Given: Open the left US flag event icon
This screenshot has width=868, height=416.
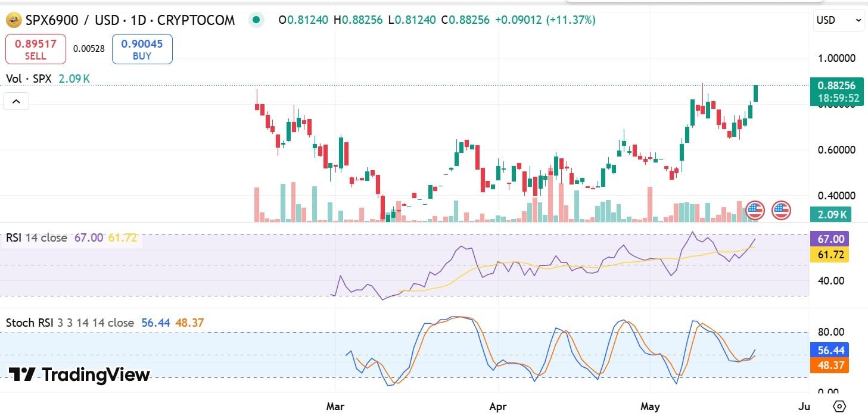Looking at the screenshot, I should pyautogui.click(x=755, y=210).
